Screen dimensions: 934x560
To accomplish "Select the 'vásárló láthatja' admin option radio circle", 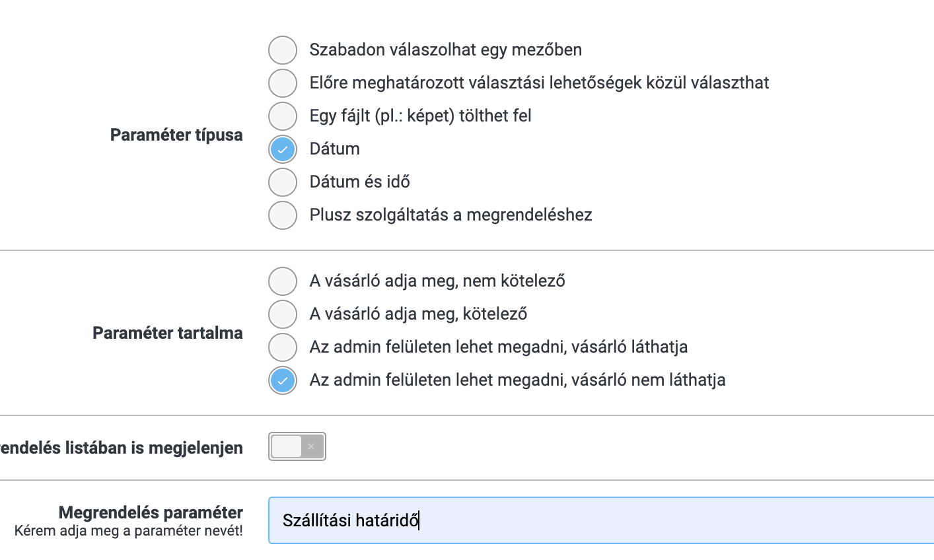I will 283,347.
